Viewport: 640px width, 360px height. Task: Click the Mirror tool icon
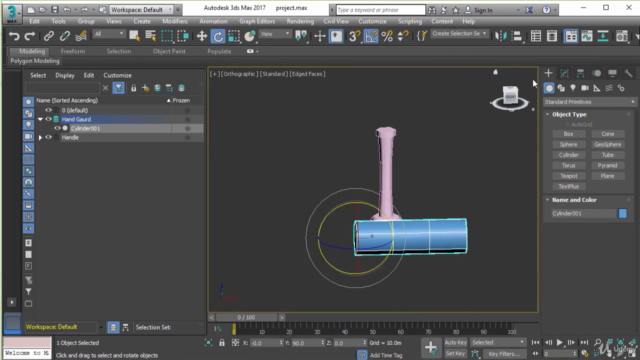click(500, 36)
